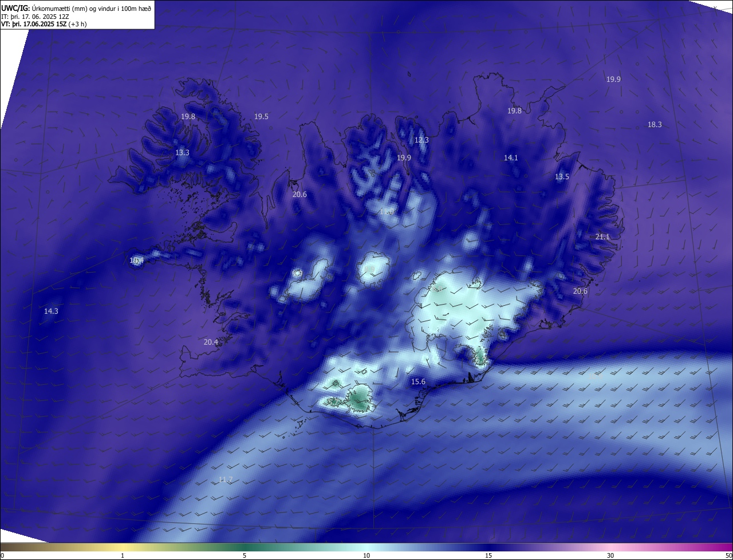
Task: Select the 21.1 value label
Action: coord(602,237)
